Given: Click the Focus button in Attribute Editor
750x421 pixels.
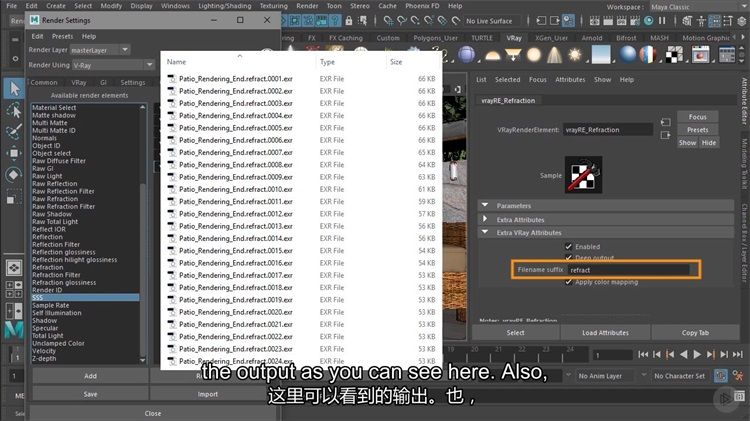Looking at the screenshot, I should (x=698, y=117).
